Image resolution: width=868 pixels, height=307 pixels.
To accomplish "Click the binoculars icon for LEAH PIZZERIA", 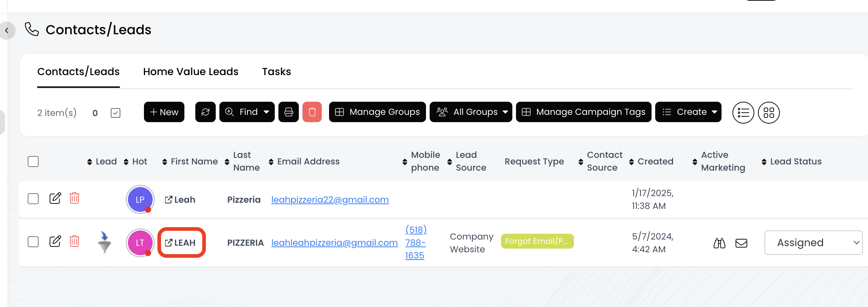I will pyautogui.click(x=719, y=243).
